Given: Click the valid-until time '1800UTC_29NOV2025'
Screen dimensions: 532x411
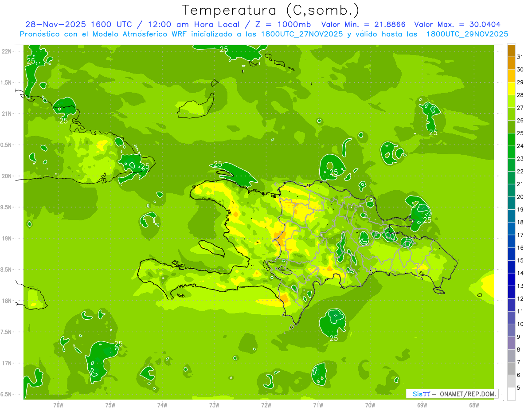Looking at the screenshot, I should [x=467, y=34].
